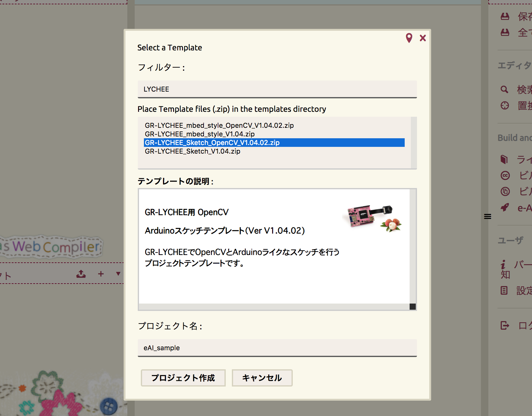Click the project name field eAI_sample

[277, 348]
